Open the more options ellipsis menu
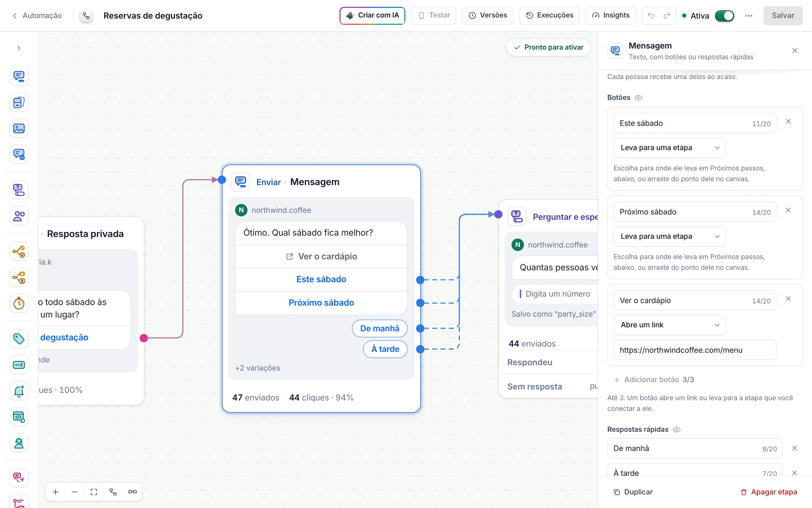Screen dimensions: 812x508 pos(749,16)
